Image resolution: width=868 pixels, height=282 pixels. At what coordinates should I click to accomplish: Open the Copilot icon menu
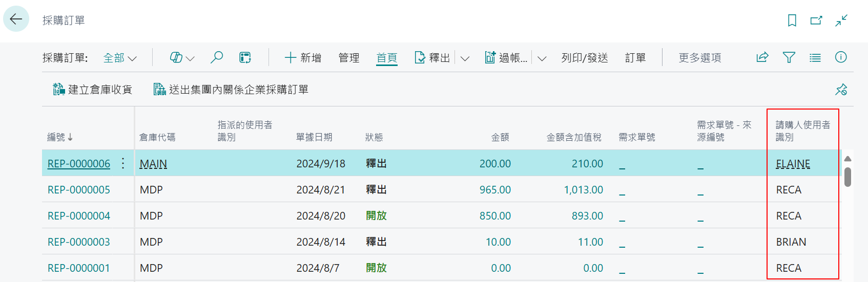pyautogui.click(x=176, y=57)
